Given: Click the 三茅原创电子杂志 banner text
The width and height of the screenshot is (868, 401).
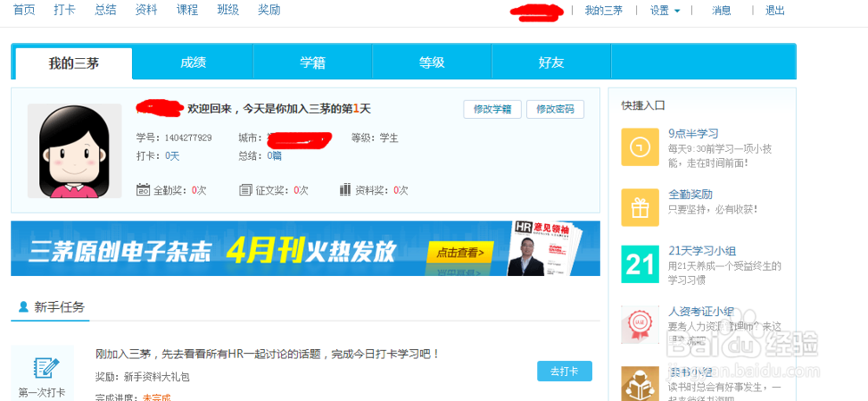Looking at the screenshot, I should pos(121,253).
